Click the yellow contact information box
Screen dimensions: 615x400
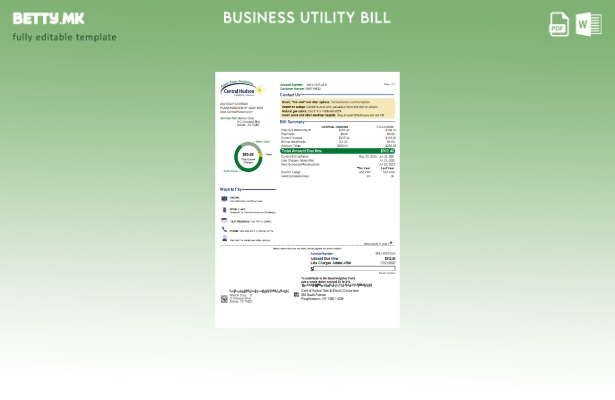point(338,107)
